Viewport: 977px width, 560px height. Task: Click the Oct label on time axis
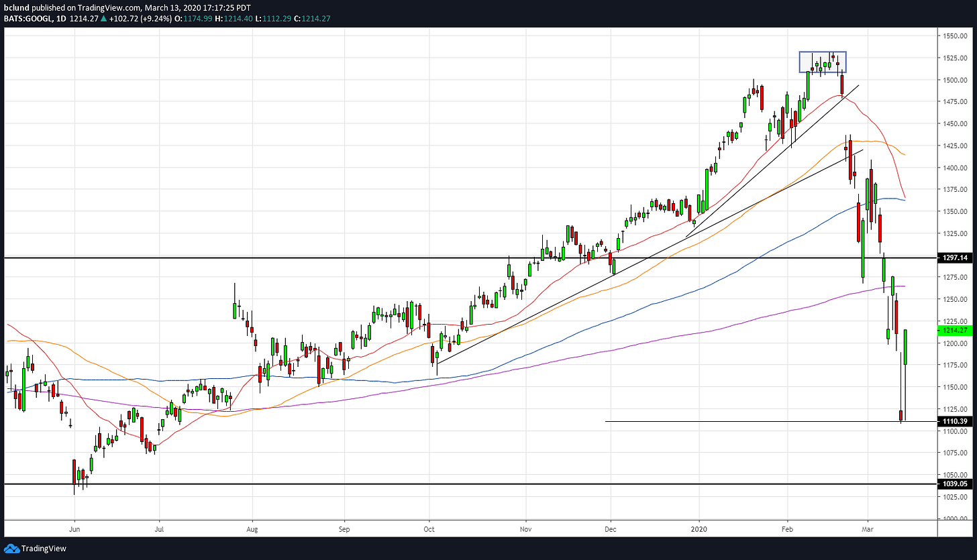point(429,528)
